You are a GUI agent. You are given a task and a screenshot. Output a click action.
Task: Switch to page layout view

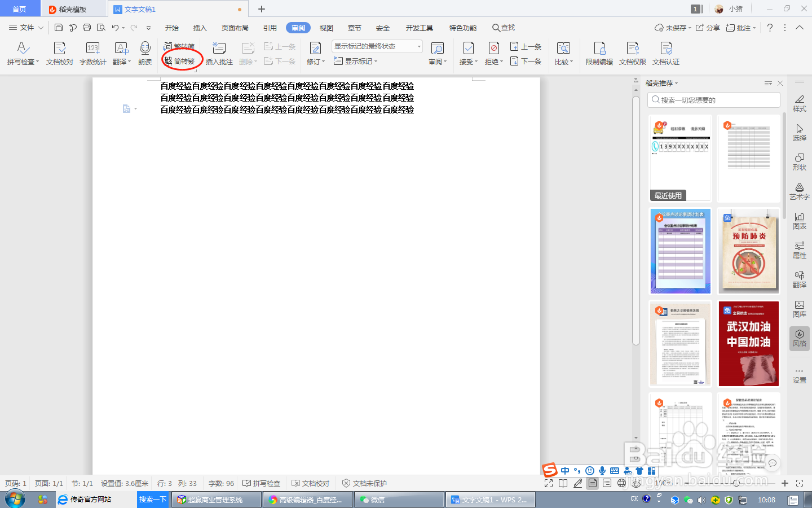tap(593, 483)
